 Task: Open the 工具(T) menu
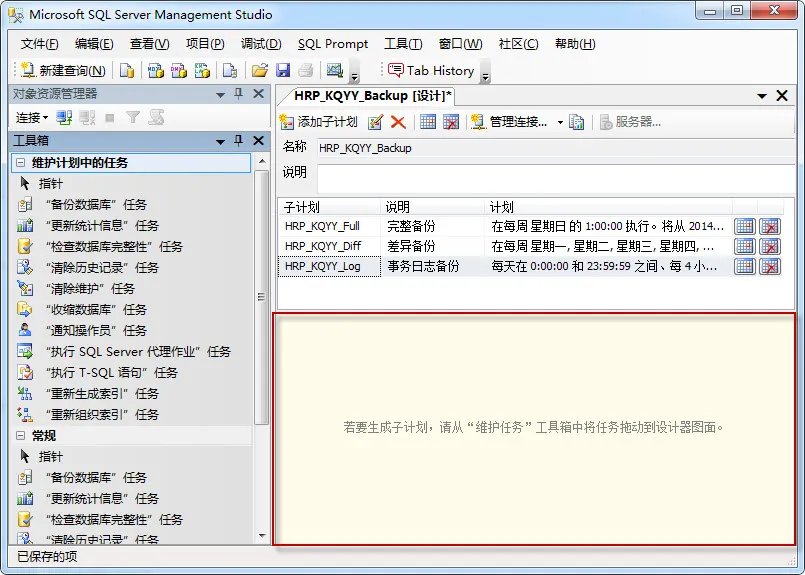(x=403, y=44)
